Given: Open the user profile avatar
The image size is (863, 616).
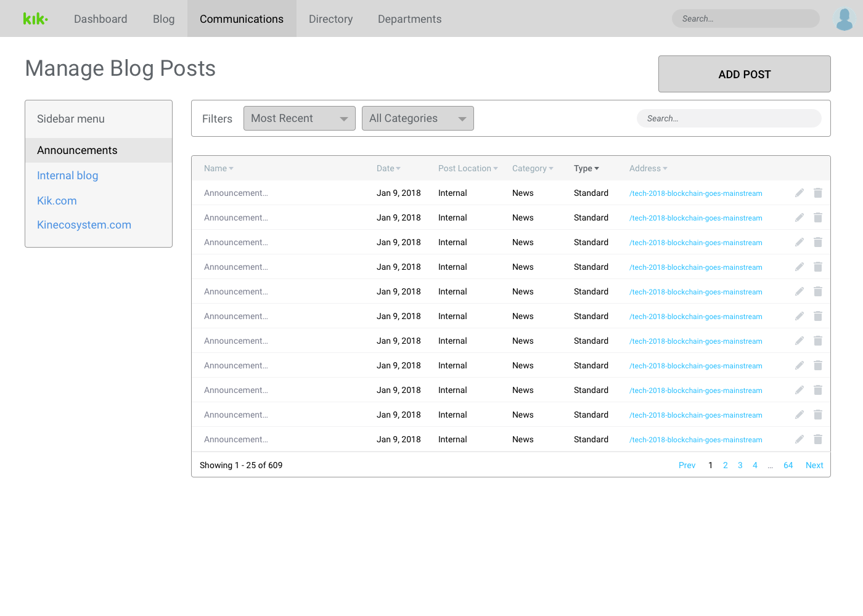Looking at the screenshot, I should [x=844, y=19].
